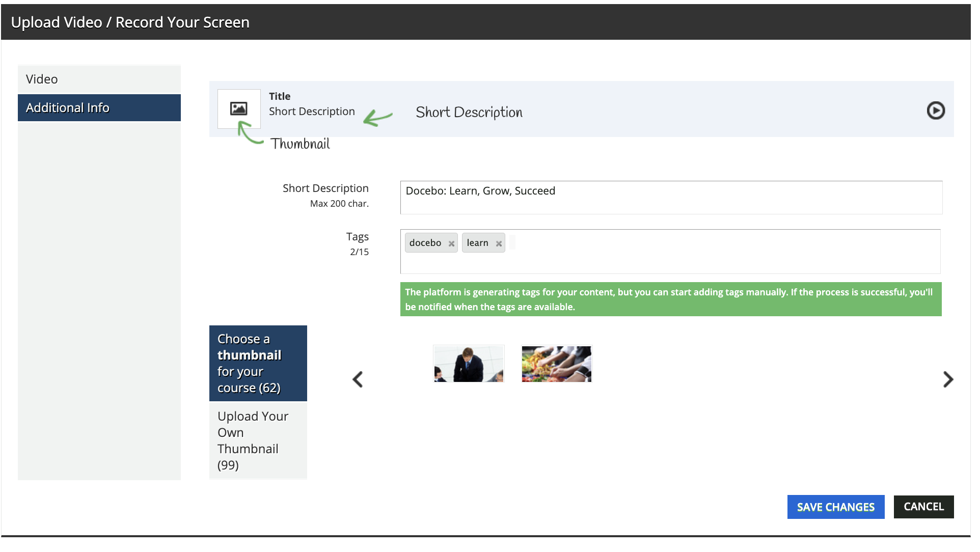Click the play circle icon in preview

coord(935,111)
